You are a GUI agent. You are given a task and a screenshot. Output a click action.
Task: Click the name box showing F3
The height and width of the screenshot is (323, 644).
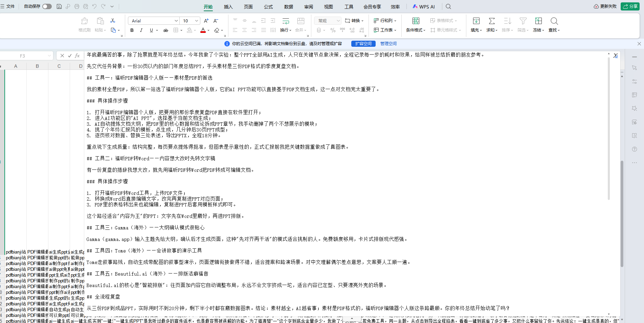(22, 56)
